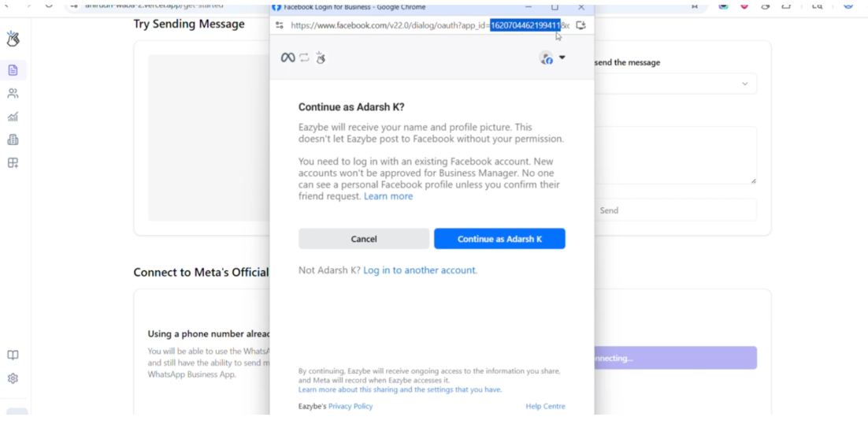Click the Send button in background page
Viewport: 868px width, 432px height.
(675, 210)
